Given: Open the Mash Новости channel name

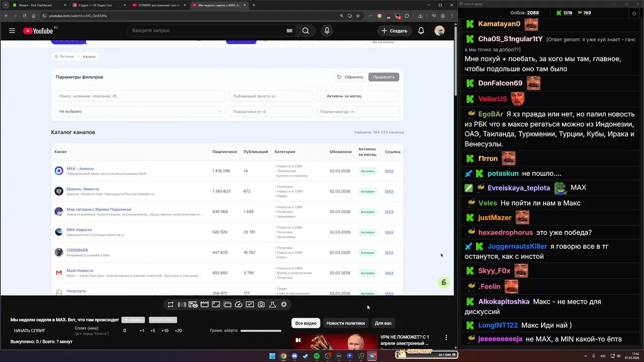Looking at the screenshot, I should click(80, 270).
